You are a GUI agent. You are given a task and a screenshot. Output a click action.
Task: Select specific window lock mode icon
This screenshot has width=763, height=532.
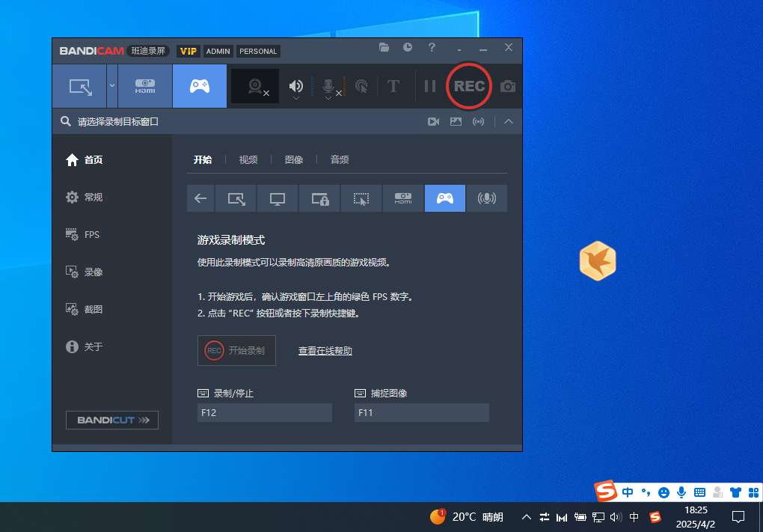tap(319, 198)
